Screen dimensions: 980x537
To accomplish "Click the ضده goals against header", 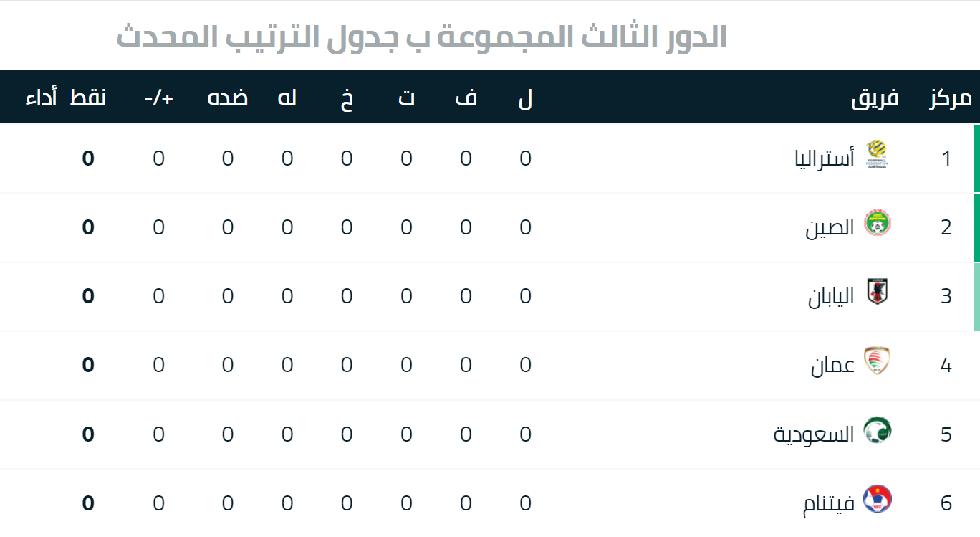I will coord(228,98).
